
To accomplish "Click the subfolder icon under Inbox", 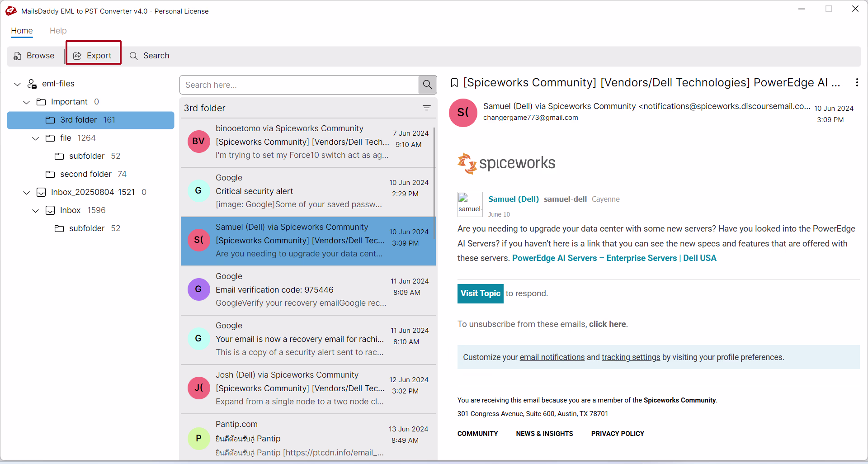I will (x=59, y=228).
